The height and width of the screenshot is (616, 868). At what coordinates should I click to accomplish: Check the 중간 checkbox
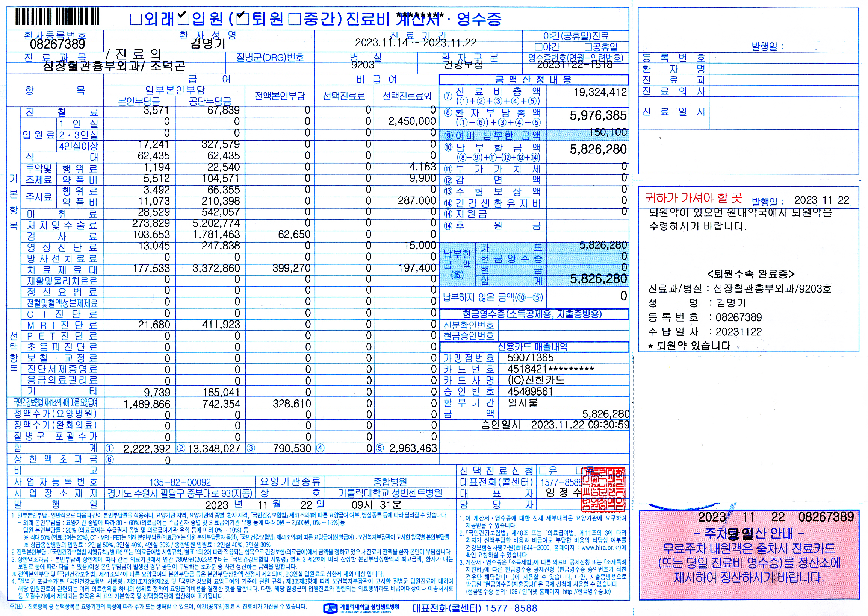pos(295,19)
